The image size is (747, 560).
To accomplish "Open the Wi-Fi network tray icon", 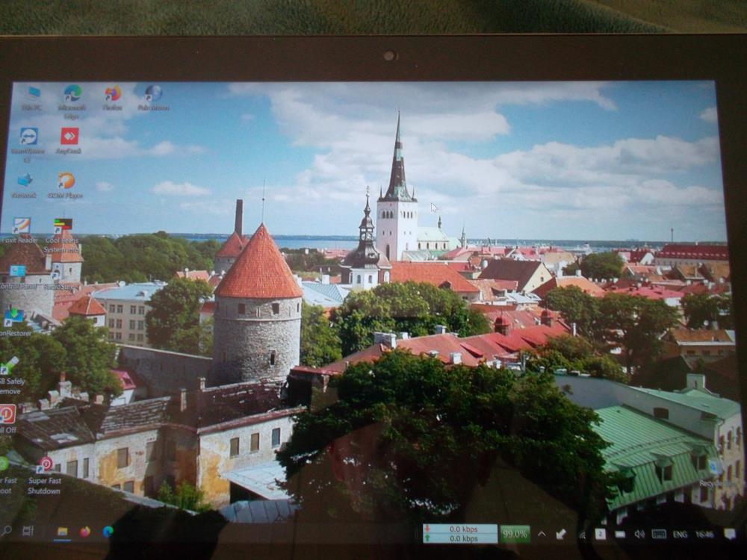I will click(583, 535).
